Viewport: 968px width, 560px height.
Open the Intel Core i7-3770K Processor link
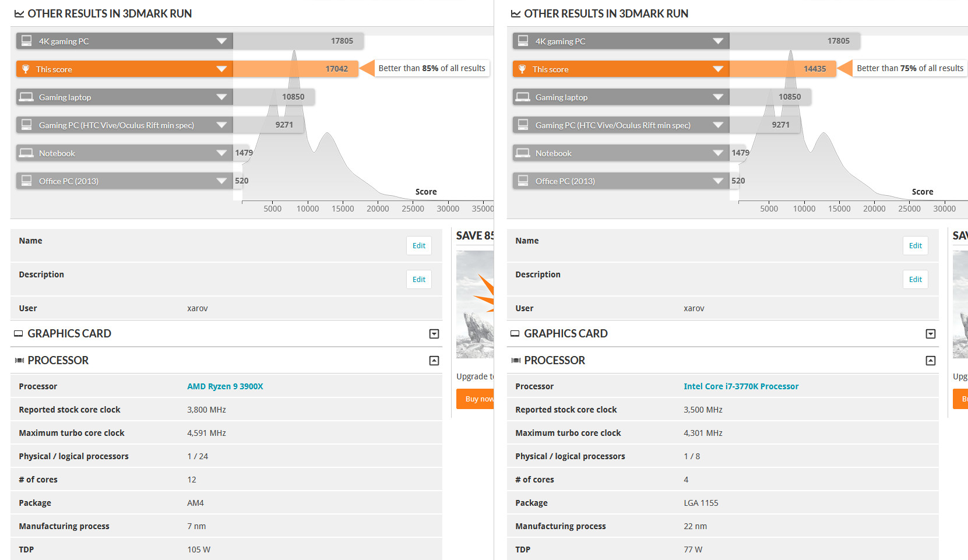tap(741, 386)
